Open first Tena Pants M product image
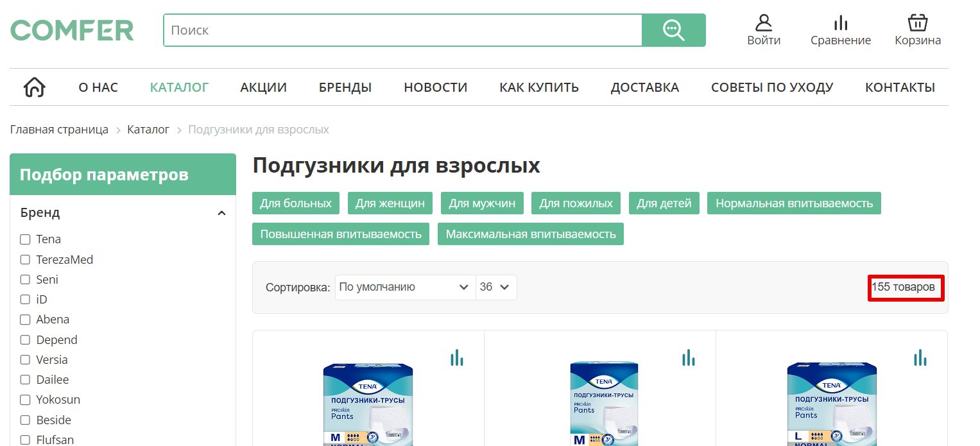Image resolution: width=980 pixels, height=446 pixels. click(x=368, y=404)
